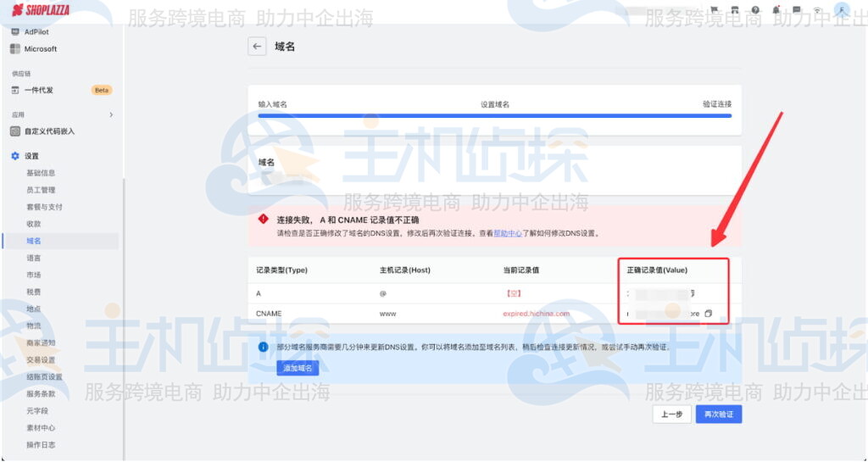This screenshot has width=868, height=462.
Task: Click the wifi signal icon in top bar
Action: [818, 10]
